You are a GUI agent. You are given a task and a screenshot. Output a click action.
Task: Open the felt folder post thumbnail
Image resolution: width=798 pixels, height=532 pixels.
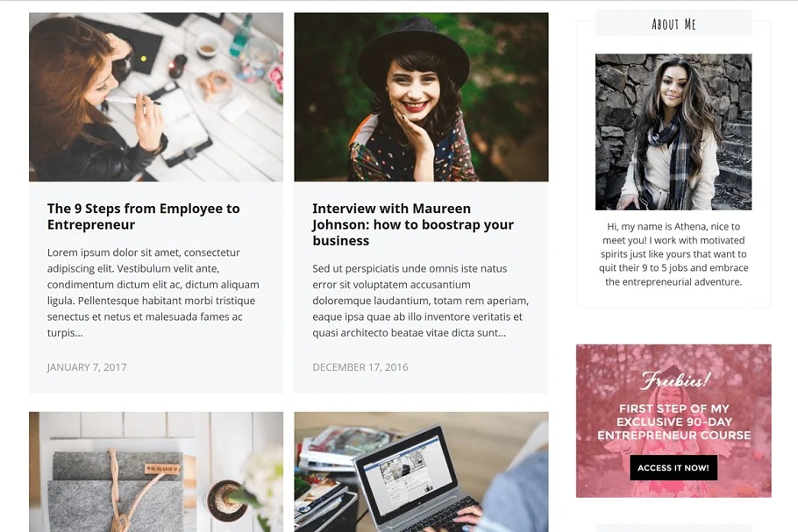tap(156, 472)
